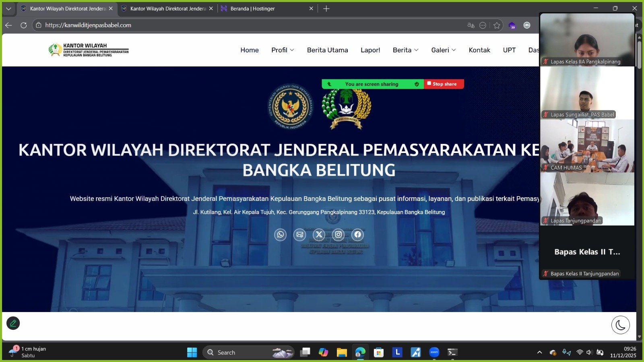This screenshot has width=644, height=362.
Task: Open the Lapor! link
Action: click(370, 50)
